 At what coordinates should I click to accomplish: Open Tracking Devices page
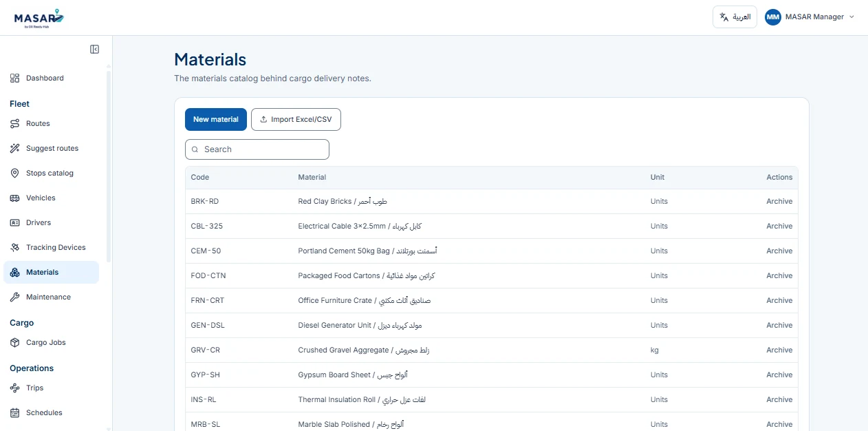(x=51, y=248)
